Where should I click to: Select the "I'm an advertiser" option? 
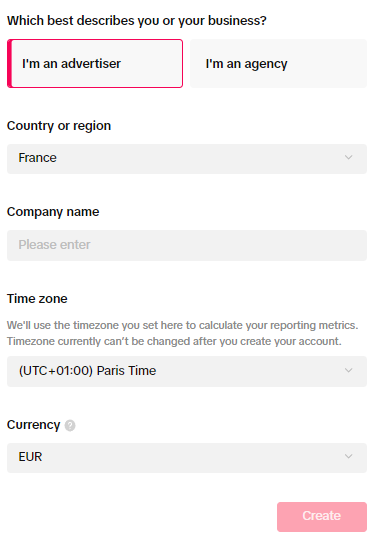pos(95,64)
